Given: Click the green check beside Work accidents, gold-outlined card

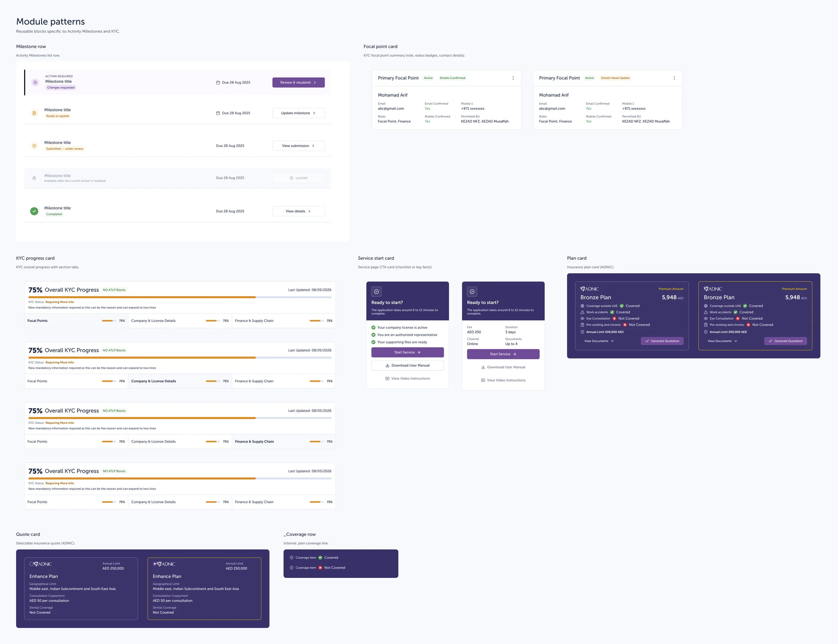Looking at the screenshot, I should tap(735, 312).
